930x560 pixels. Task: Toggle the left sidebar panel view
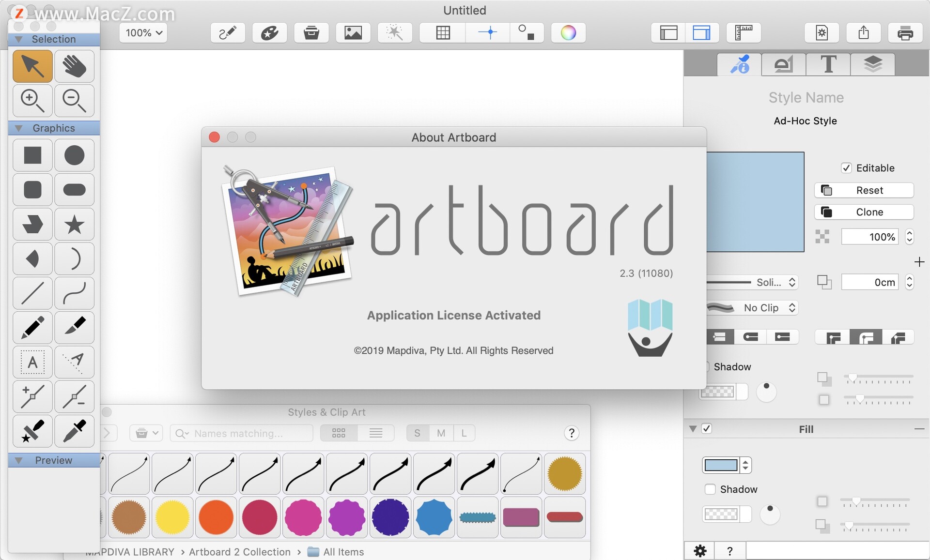click(668, 33)
